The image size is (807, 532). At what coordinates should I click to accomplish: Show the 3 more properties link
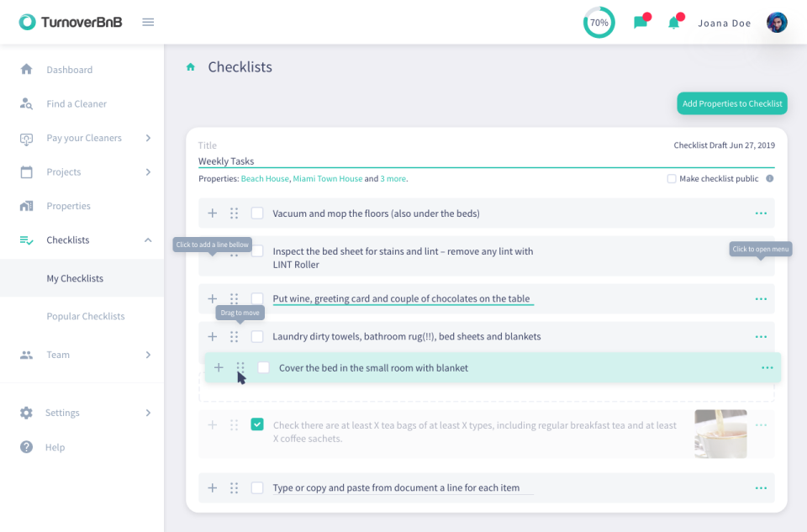(x=393, y=178)
